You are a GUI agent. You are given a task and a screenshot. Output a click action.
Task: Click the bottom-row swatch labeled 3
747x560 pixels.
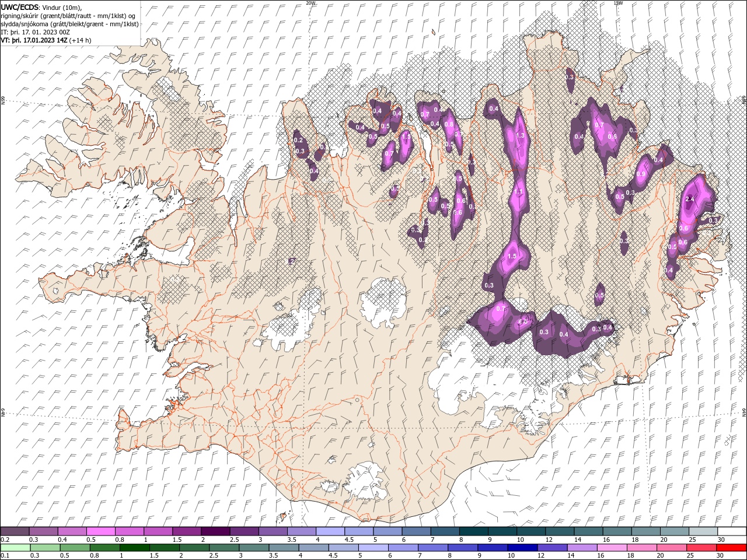click(253, 548)
